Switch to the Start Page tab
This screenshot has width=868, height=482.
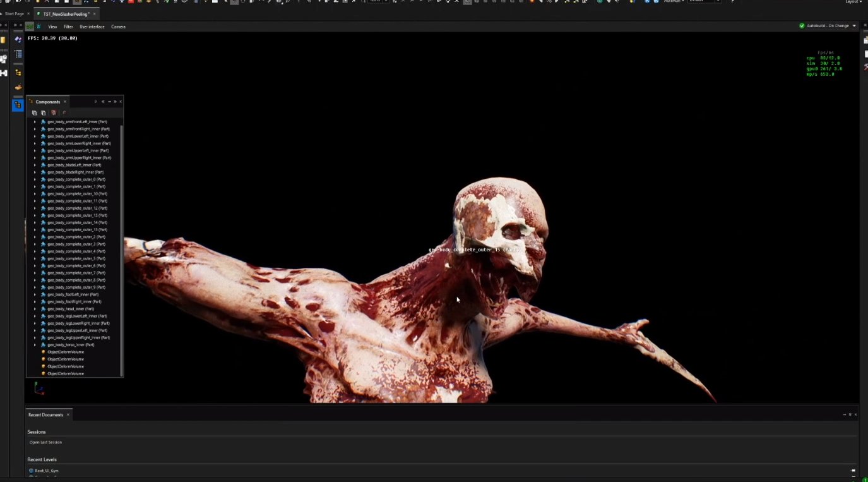point(15,13)
